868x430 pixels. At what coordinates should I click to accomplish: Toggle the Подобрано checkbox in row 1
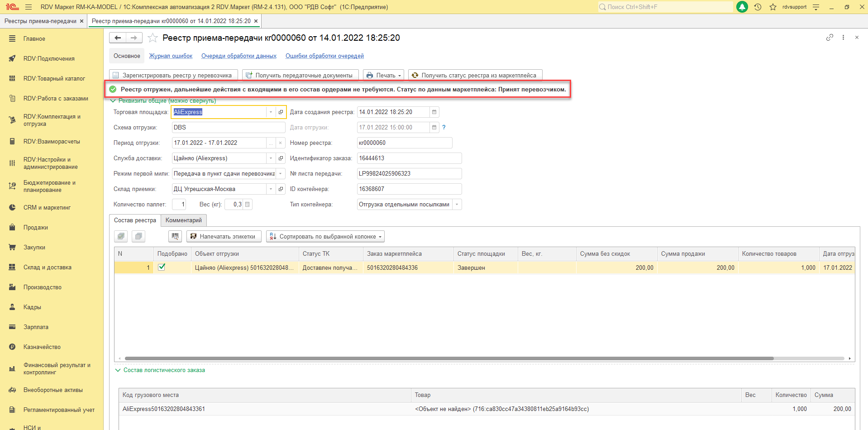tap(162, 268)
